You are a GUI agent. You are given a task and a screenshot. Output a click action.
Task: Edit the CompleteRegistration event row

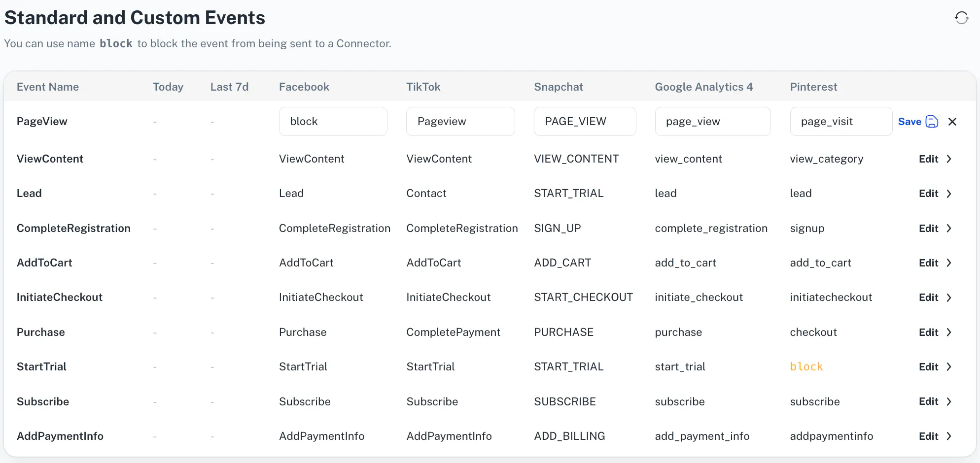(x=928, y=229)
